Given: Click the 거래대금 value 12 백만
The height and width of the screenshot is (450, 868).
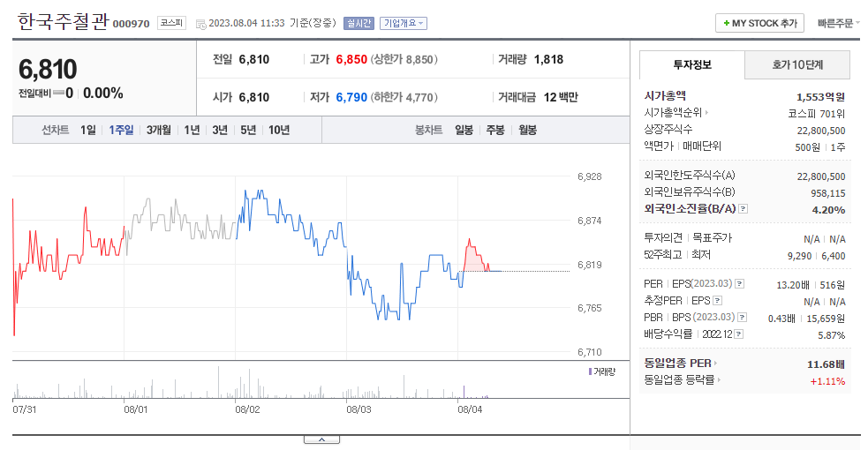Looking at the screenshot, I should click(x=561, y=97).
